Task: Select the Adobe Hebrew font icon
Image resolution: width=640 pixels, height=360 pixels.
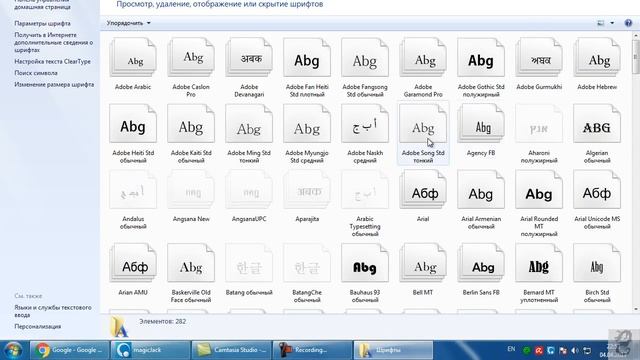Action: (597, 58)
